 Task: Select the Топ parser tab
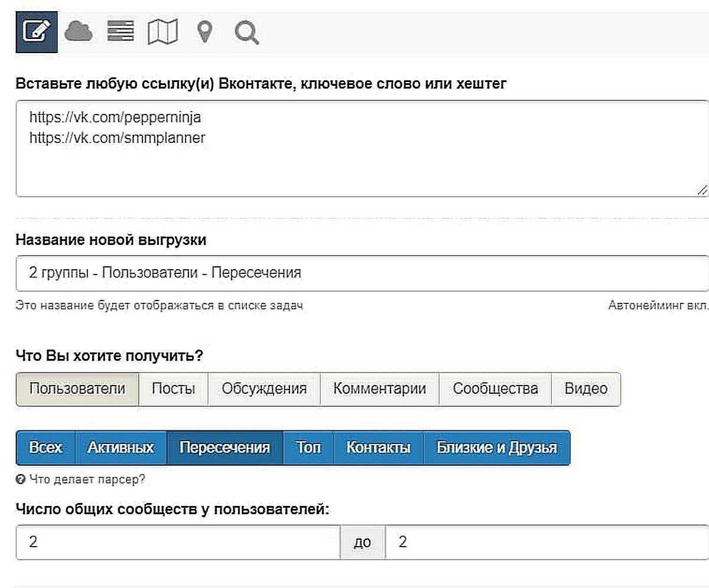(x=308, y=448)
